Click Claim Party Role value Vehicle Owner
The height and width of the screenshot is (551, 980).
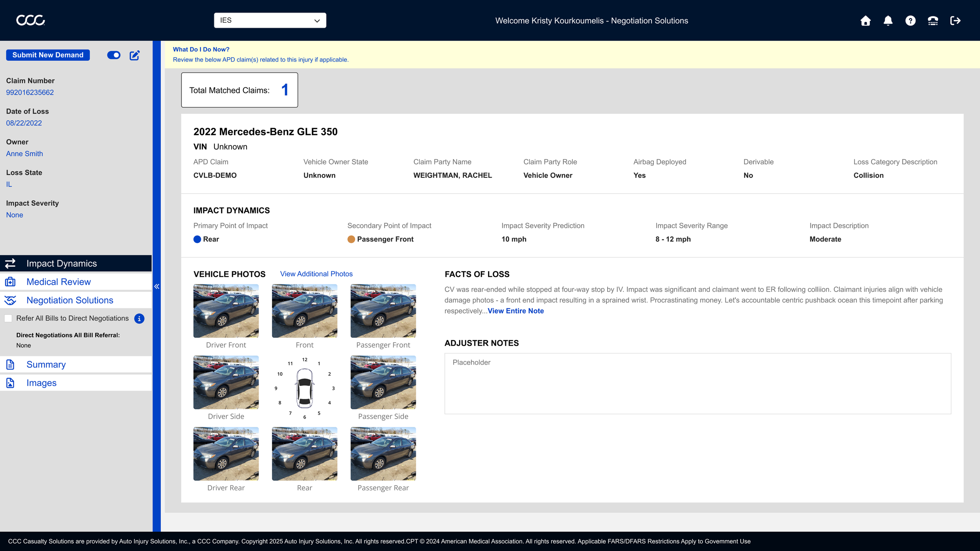(548, 175)
